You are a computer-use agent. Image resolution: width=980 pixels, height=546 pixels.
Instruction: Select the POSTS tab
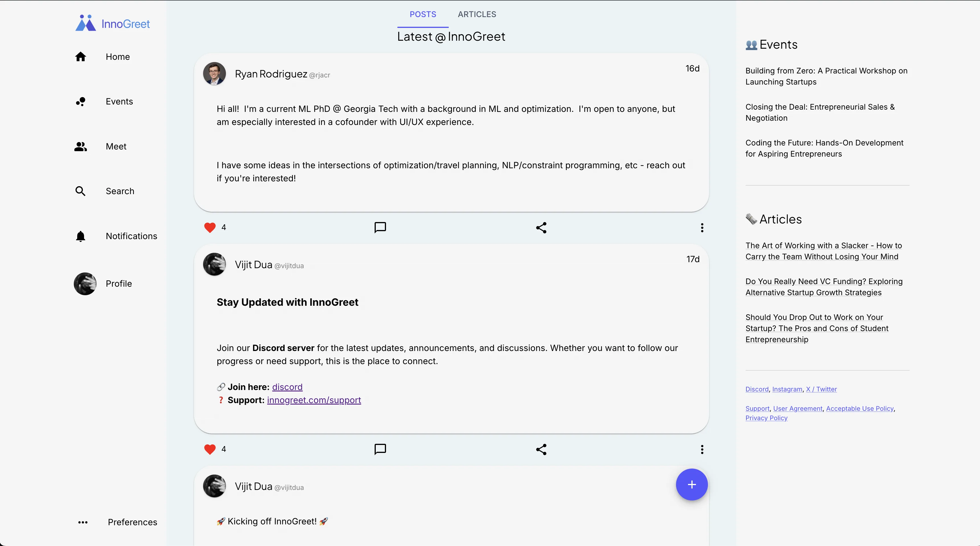click(423, 15)
